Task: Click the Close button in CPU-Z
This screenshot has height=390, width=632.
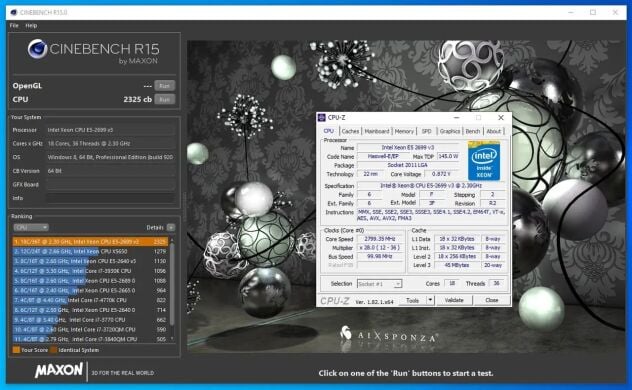Action: pos(492,301)
